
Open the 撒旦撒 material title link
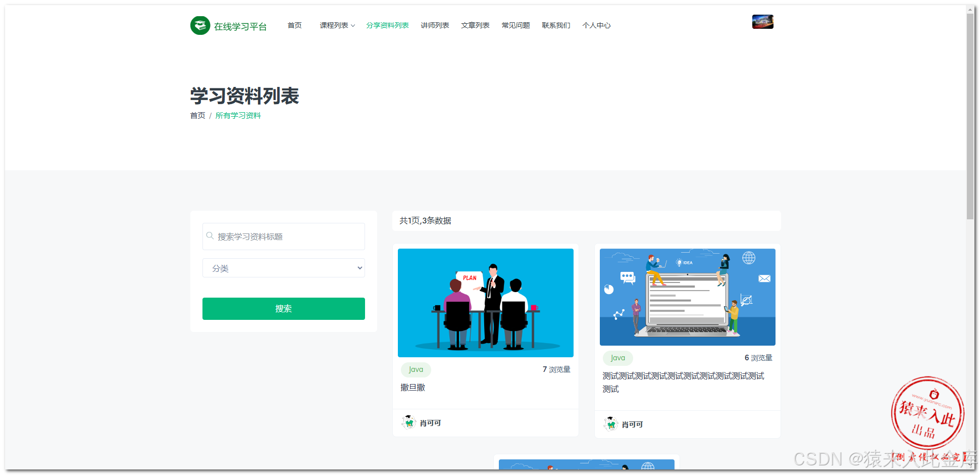pos(412,387)
